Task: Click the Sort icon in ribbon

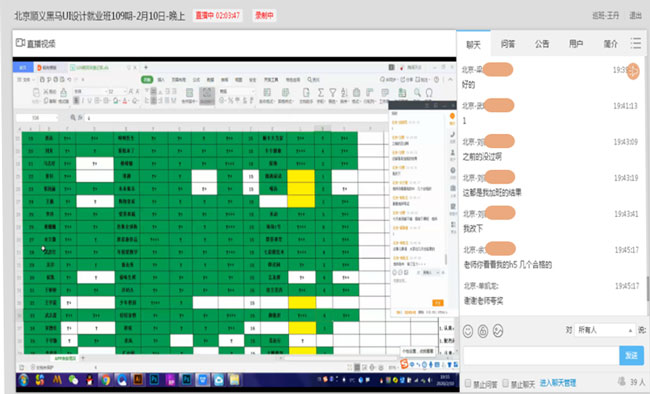Action: click(x=344, y=92)
